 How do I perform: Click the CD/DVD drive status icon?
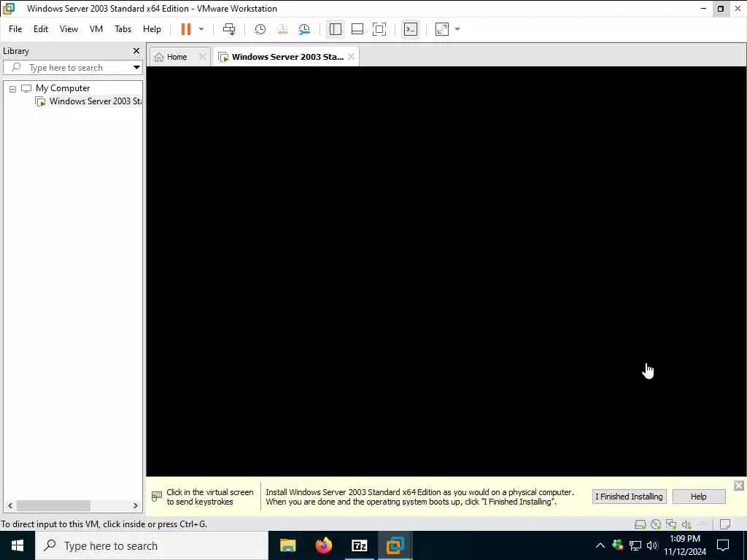[656, 524]
